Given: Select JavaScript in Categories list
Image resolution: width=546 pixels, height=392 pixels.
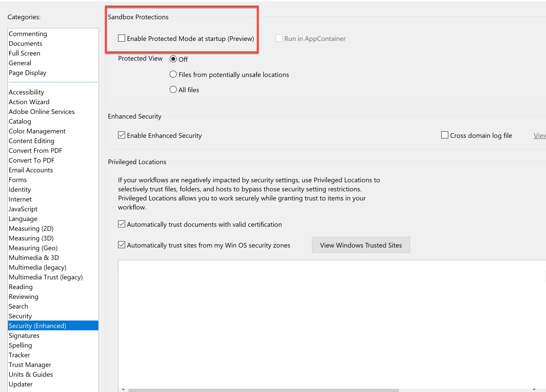Looking at the screenshot, I should [23, 209].
